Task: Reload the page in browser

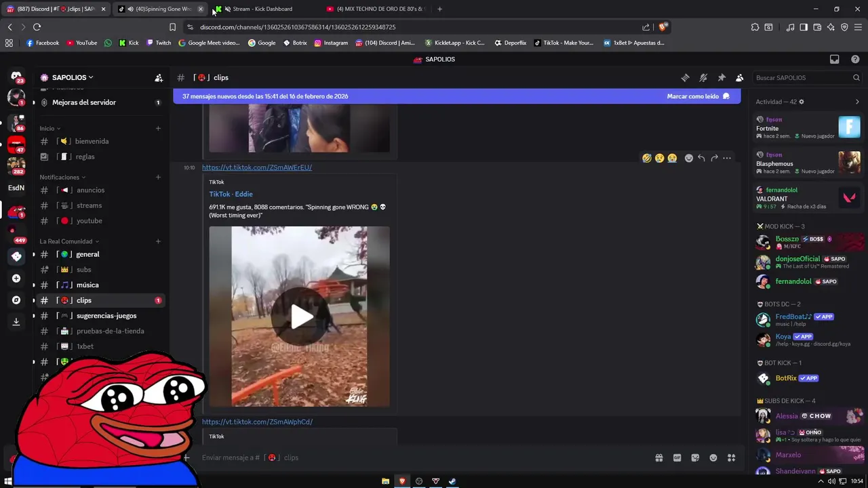Action: click(x=37, y=27)
